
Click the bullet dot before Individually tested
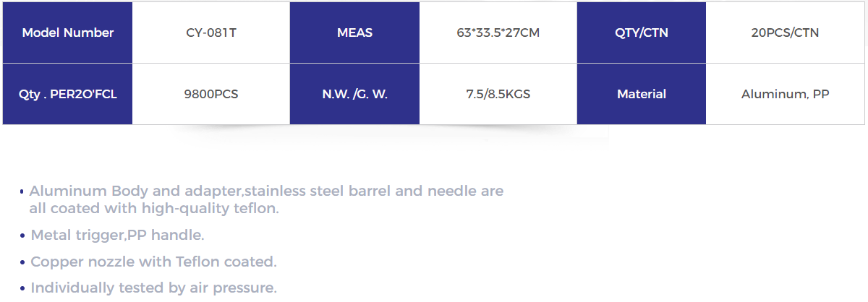tap(22, 289)
